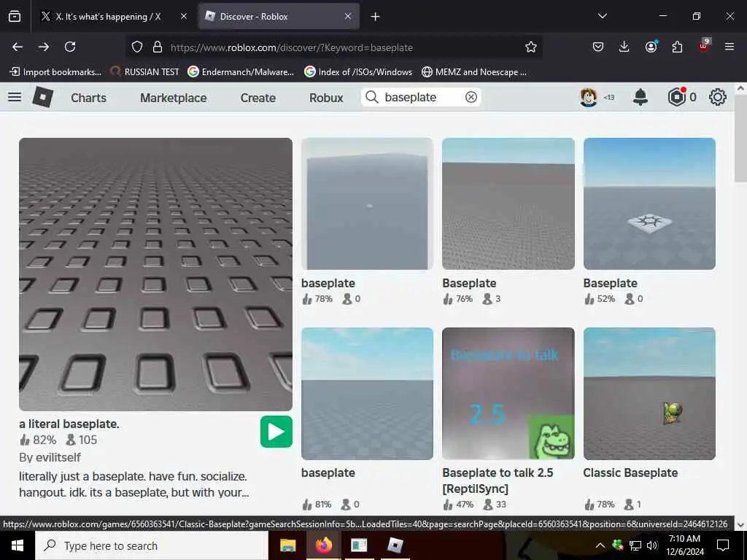This screenshot has width=747, height=560.
Task: Open the uBlock extension icon
Action: pos(704,46)
